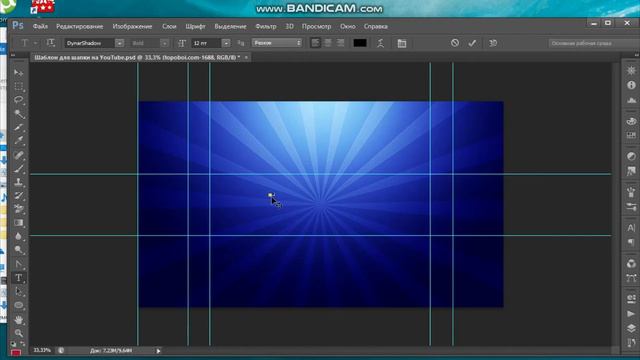
Task: Select the Brush tool
Action: pos(18,169)
